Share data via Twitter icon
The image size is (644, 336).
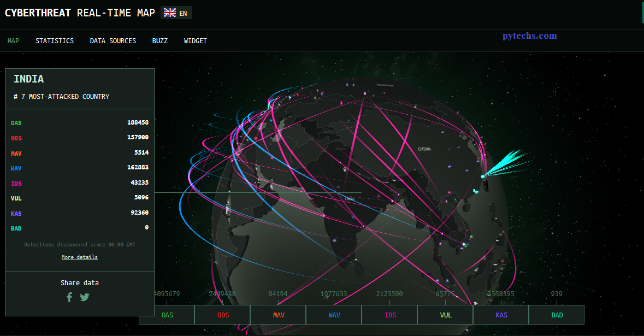pos(85,297)
